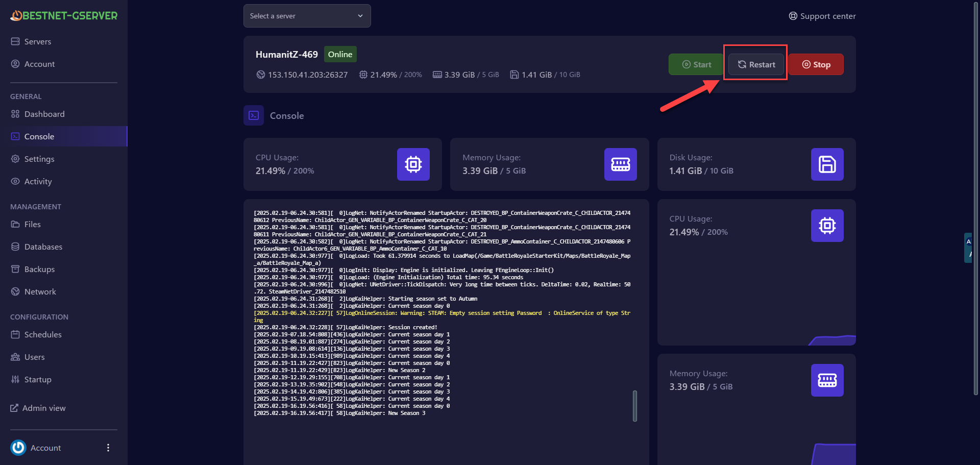The height and width of the screenshot is (465, 980).
Task: Click the CPU Usage graph panel icon
Action: pyautogui.click(x=827, y=226)
